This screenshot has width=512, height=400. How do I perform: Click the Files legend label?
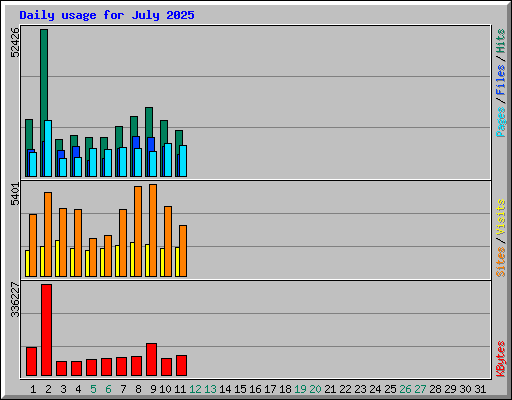(500, 80)
